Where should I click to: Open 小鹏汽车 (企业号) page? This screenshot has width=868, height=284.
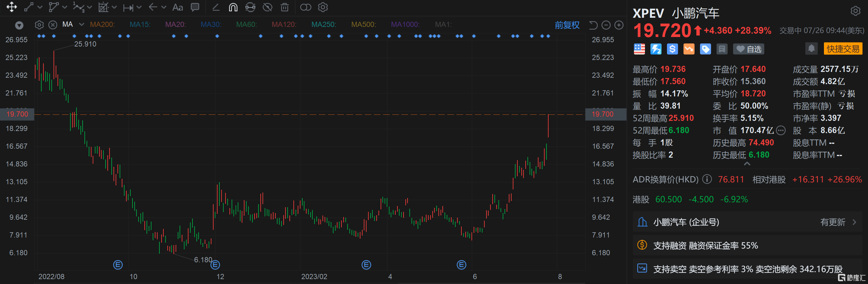point(747,222)
